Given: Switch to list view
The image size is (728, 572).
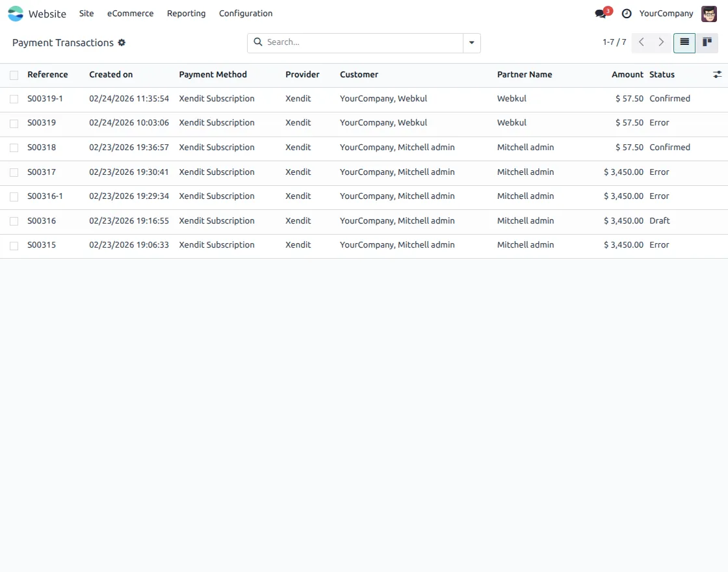Looking at the screenshot, I should pyautogui.click(x=684, y=43).
